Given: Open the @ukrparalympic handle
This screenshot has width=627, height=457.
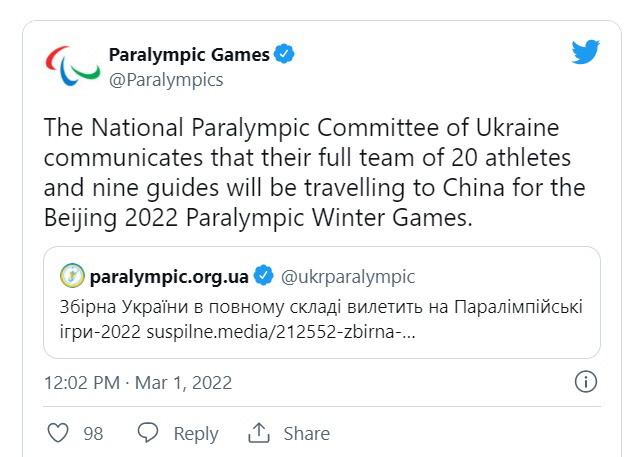Looking at the screenshot, I should pos(348,275).
